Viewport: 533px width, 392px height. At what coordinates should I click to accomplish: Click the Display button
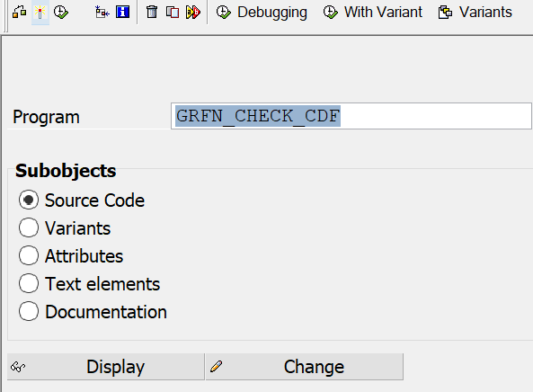click(106, 367)
